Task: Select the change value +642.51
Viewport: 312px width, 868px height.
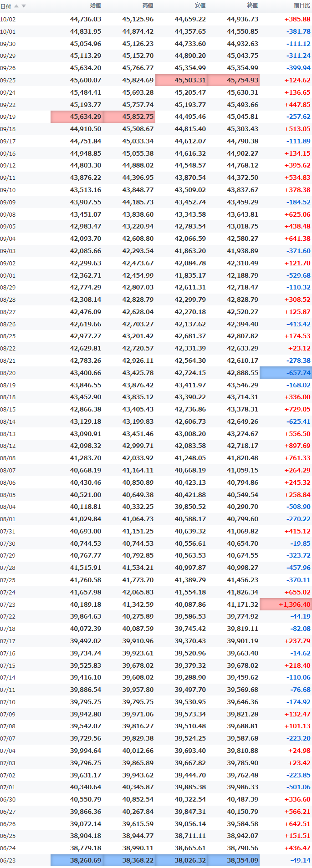Action: pyautogui.click(x=297, y=824)
